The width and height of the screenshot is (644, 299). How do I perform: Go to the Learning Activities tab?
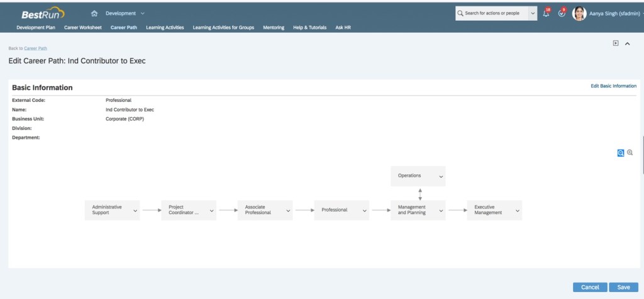click(x=165, y=28)
